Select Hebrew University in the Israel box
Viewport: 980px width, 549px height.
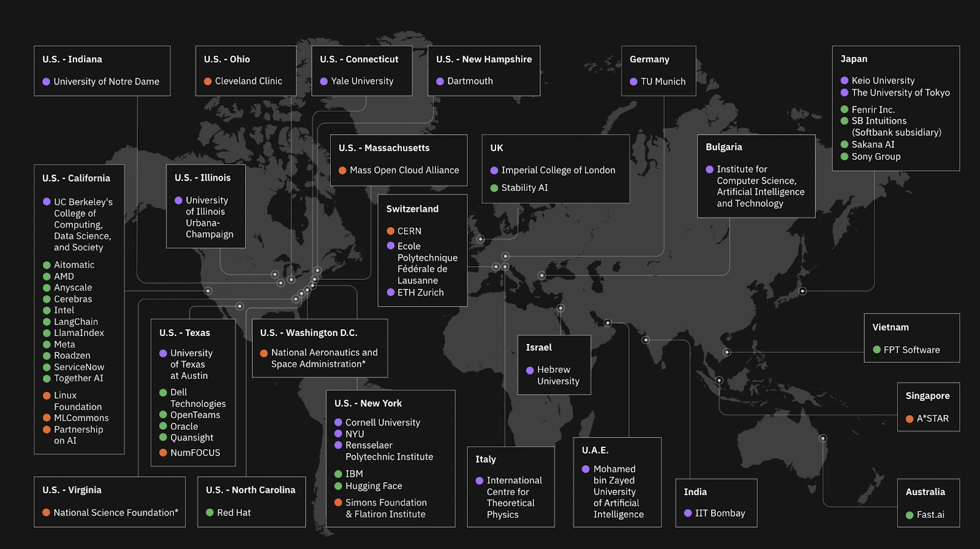[552, 375]
